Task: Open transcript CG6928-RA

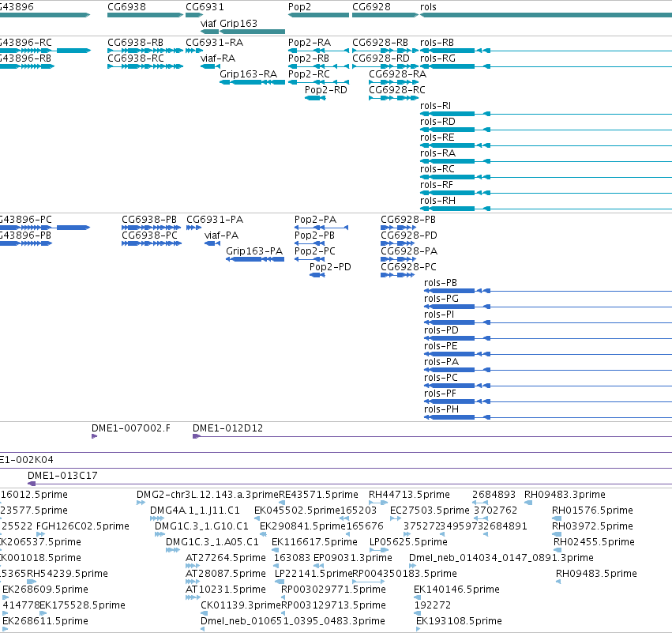Action: click(x=398, y=74)
